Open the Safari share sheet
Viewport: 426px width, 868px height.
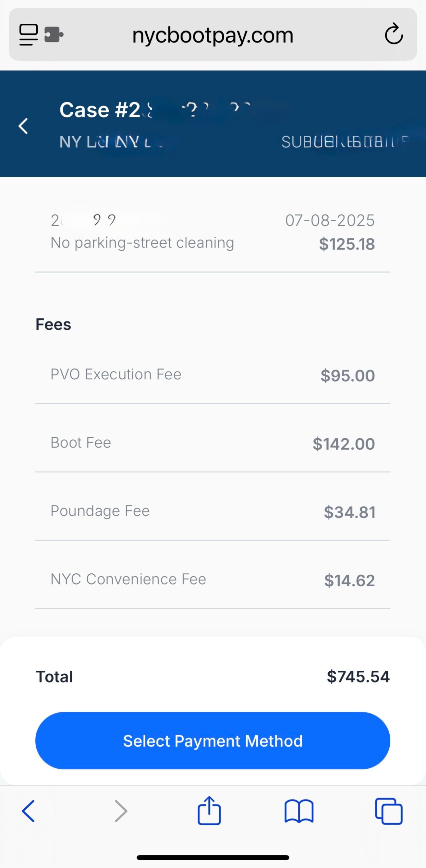click(x=209, y=811)
